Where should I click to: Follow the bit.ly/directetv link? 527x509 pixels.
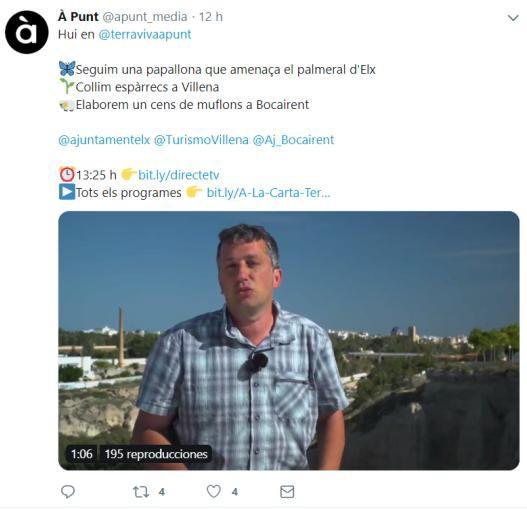click(x=179, y=175)
